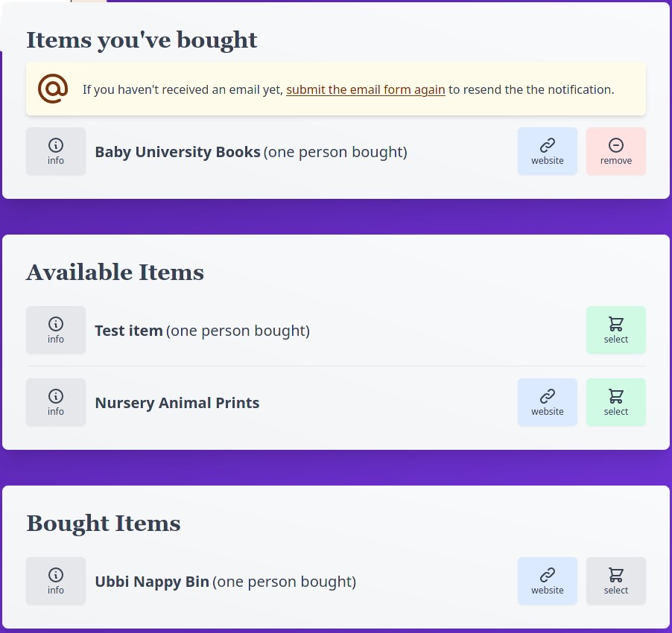The image size is (672, 633).
Task: Select Test item to buy
Action: [616, 330]
